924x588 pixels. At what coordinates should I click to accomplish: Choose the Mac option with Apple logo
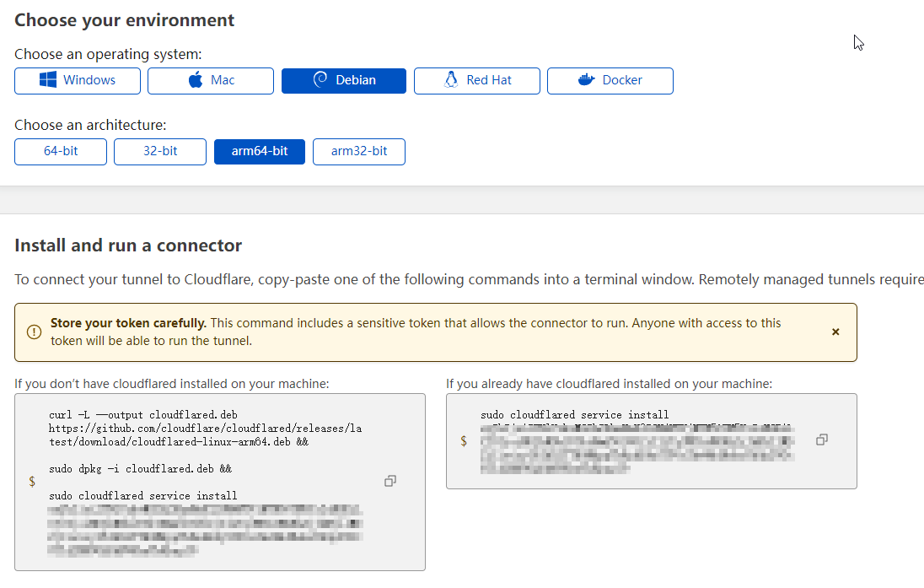pyautogui.click(x=196, y=80)
